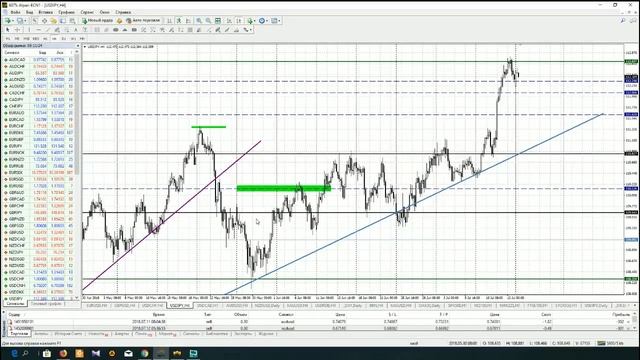Switch timeframe to M1

(x=8, y=38)
